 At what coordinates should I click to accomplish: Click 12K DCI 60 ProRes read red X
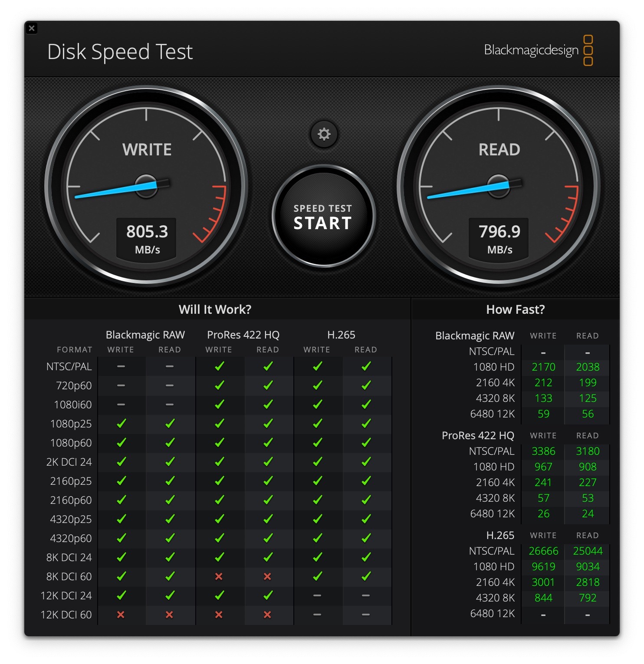coord(267,615)
